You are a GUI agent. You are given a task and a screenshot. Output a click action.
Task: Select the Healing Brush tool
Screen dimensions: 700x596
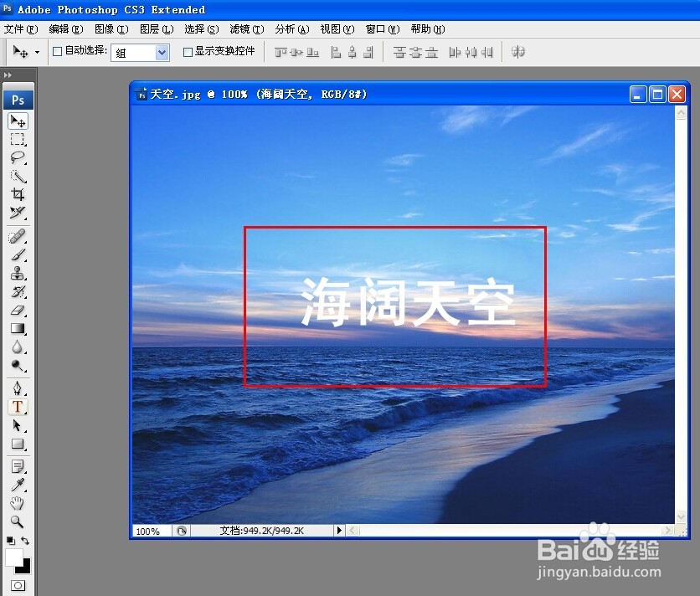click(18, 236)
